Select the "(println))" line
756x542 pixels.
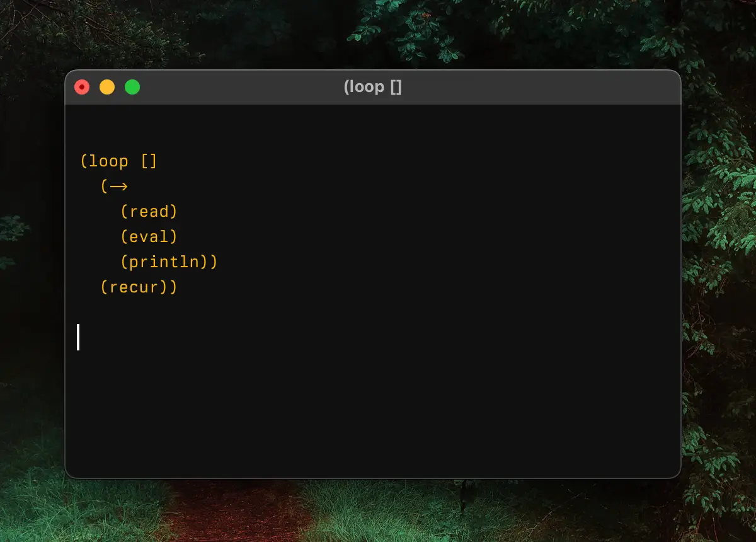coord(169,262)
